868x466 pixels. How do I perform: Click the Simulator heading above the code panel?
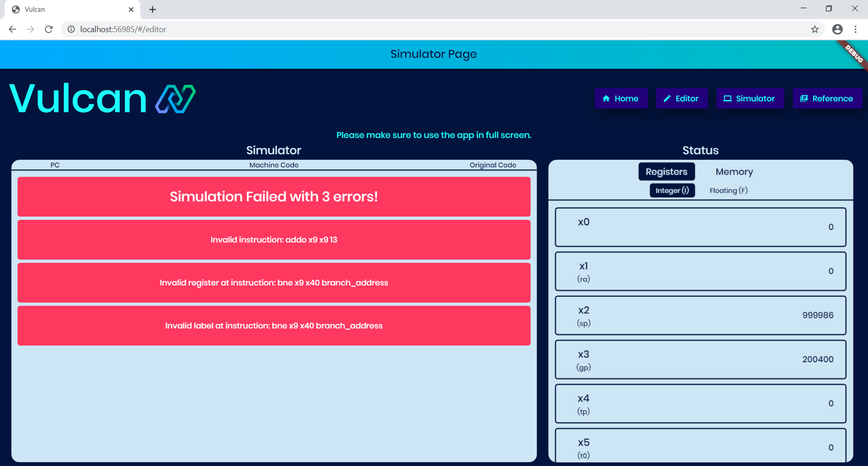point(274,151)
